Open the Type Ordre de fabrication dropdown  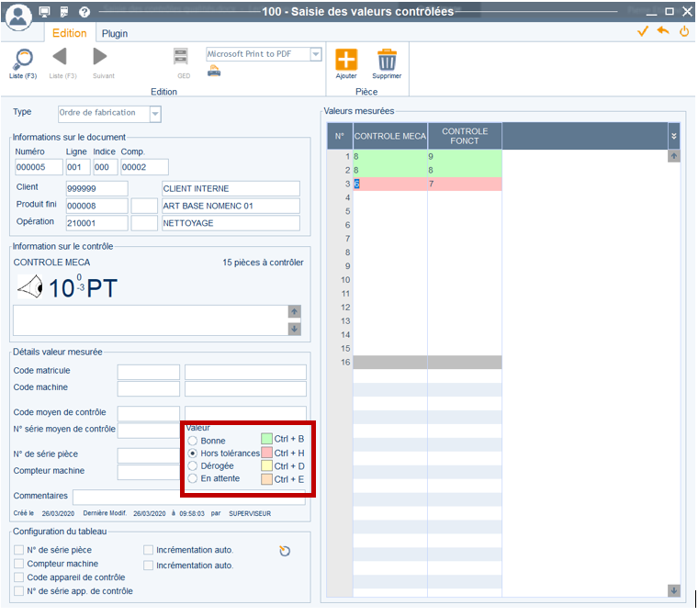tap(155, 114)
